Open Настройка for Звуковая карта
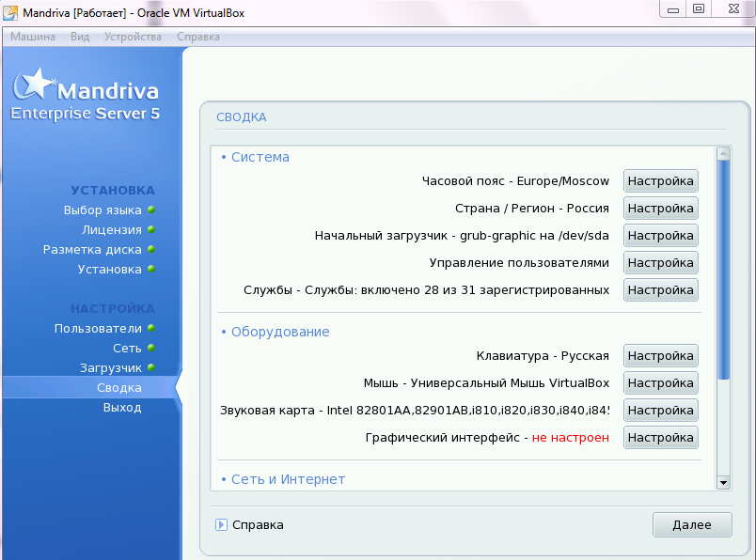Viewport: 756px width, 560px height. 660,410
